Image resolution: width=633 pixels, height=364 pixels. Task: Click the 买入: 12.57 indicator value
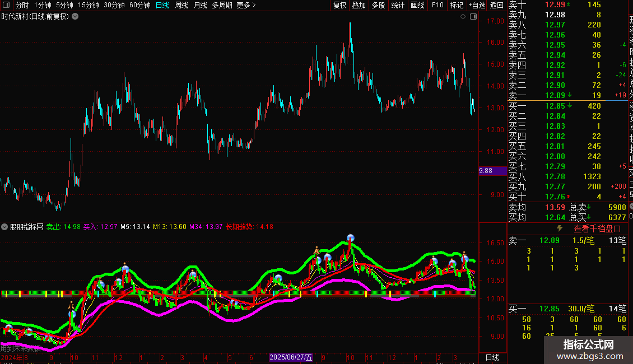[100, 227]
